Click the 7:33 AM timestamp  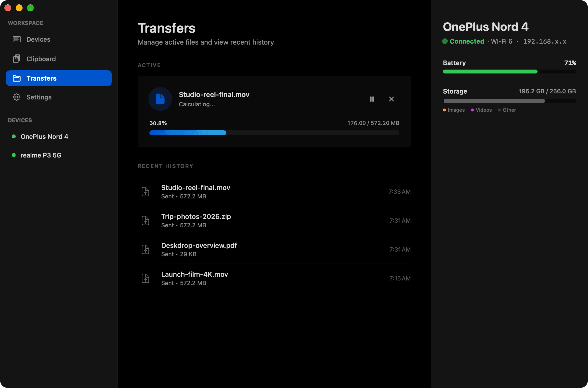399,192
